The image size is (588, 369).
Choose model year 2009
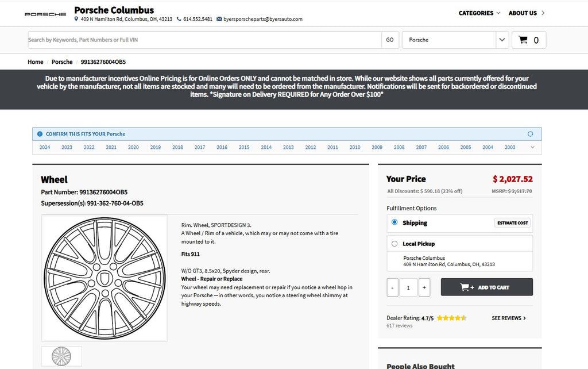(x=377, y=147)
